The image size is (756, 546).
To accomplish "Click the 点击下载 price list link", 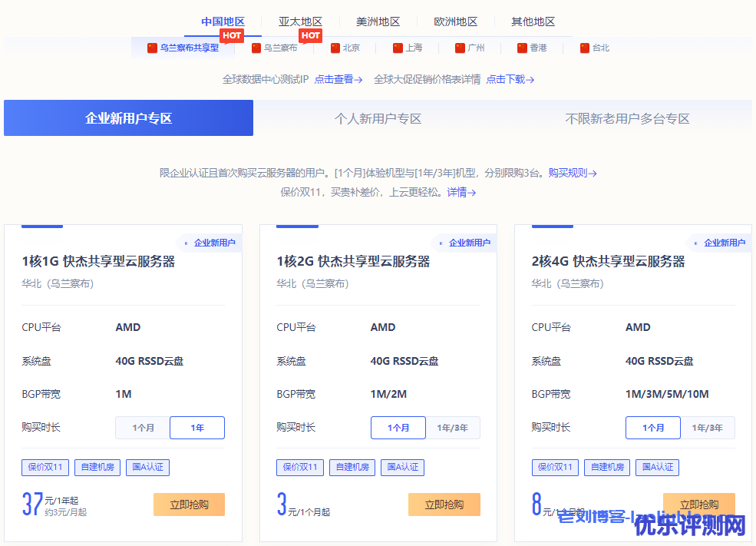I will [x=510, y=79].
